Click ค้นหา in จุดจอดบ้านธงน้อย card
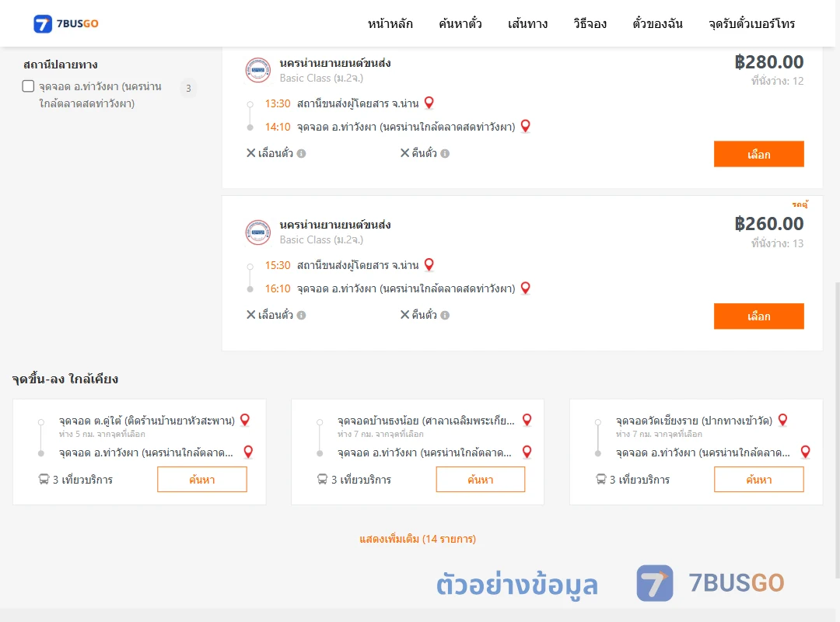 (481, 480)
